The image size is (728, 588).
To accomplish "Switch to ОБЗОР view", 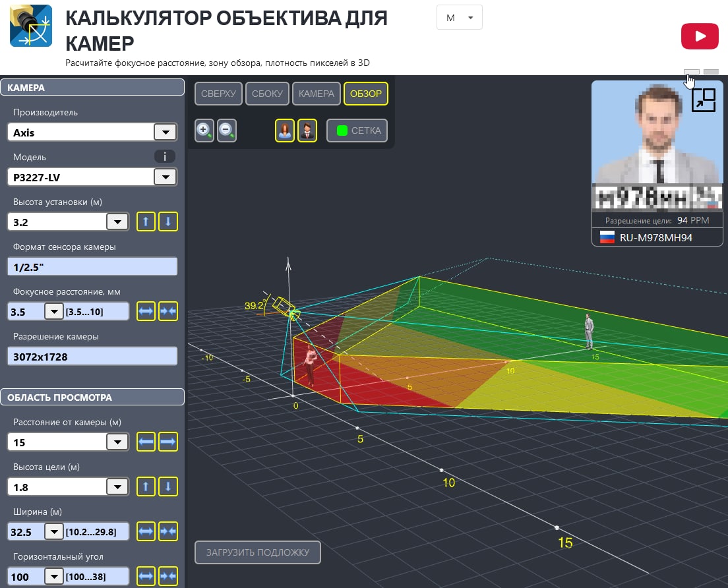I will click(x=366, y=94).
